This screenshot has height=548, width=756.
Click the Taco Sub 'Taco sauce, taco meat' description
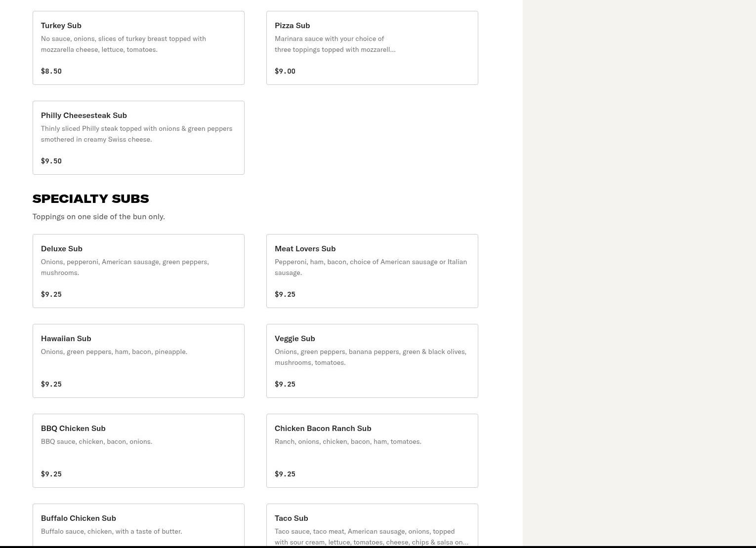[x=372, y=537]
